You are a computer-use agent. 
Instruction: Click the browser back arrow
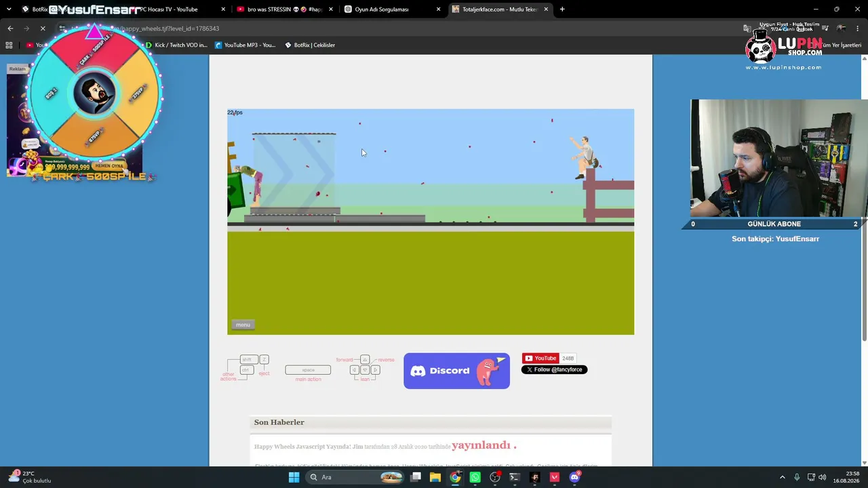click(10, 28)
